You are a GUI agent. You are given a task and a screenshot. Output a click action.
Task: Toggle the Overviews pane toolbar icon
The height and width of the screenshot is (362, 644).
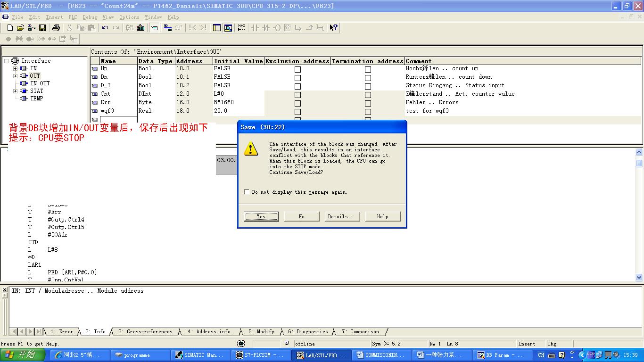[217, 28]
